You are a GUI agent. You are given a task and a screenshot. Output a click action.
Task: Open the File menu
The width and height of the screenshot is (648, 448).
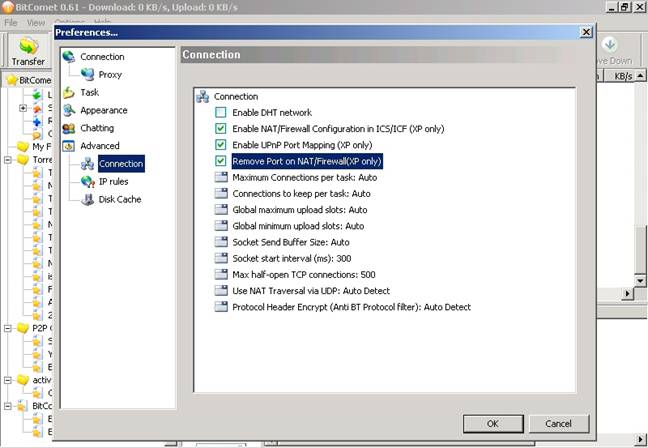(11, 22)
